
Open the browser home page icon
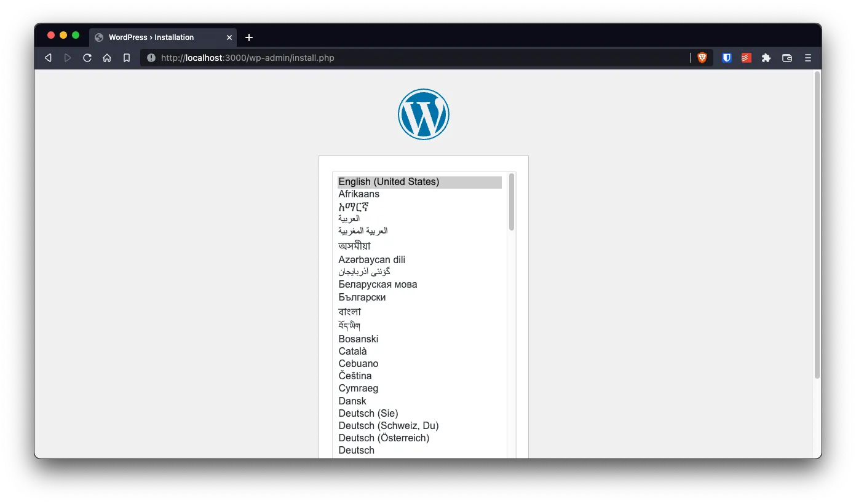pos(107,58)
